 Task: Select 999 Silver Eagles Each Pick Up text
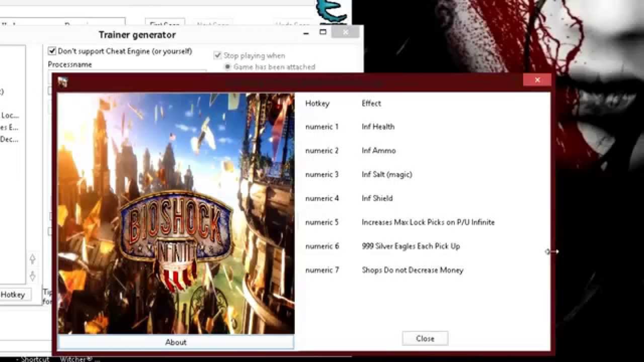[411, 246]
